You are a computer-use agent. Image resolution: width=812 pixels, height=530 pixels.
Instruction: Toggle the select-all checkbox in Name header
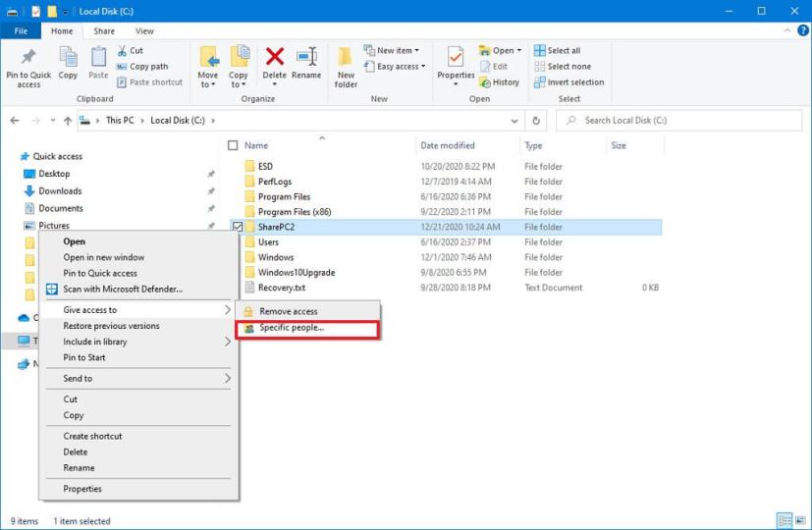point(233,145)
